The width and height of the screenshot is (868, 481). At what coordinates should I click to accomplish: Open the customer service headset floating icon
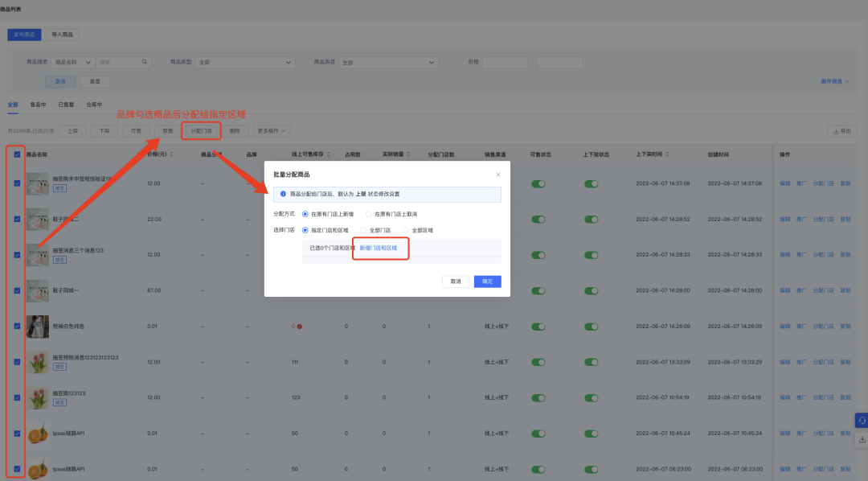[862, 421]
